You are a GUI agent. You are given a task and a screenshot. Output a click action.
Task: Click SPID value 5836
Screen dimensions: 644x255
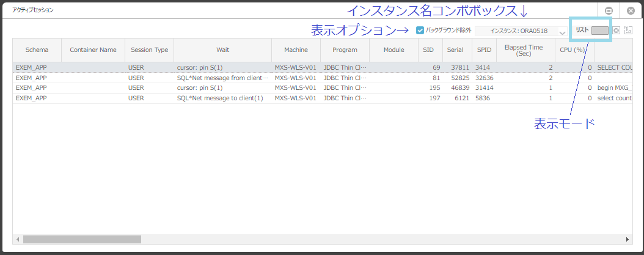pyautogui.click(x=483, y=98)
